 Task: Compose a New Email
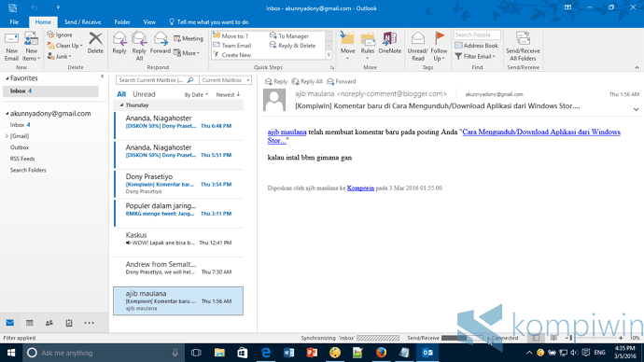pos(11,47)
